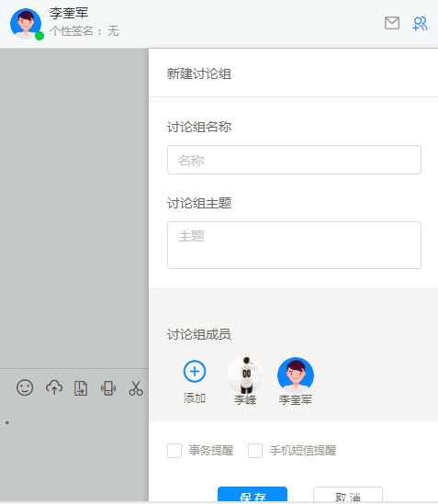Select the scissors screenshot tool
Viewport: 438px width, 504px height.
[136, 388]
